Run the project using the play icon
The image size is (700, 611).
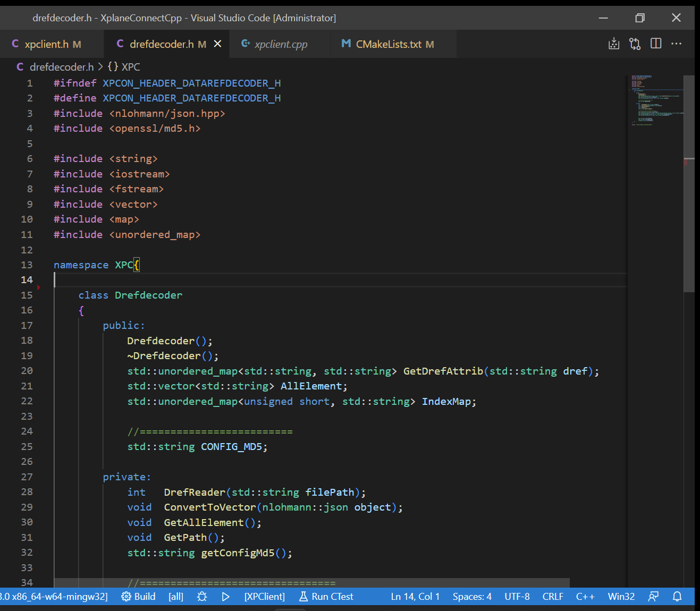coord(225,596)
